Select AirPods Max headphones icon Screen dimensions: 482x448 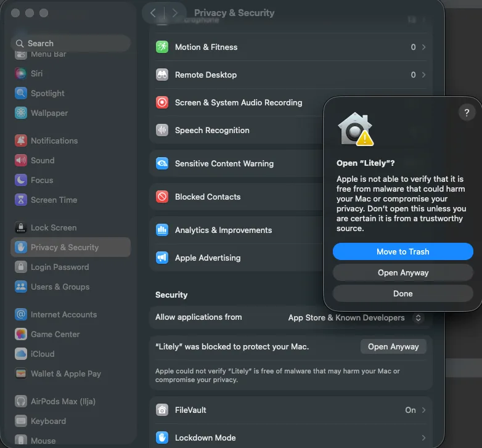(x=20, y=401)
